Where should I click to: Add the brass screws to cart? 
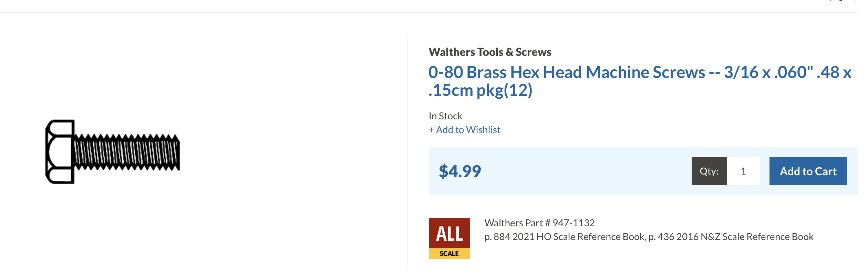pyautogui.click(x=808, y=171)
